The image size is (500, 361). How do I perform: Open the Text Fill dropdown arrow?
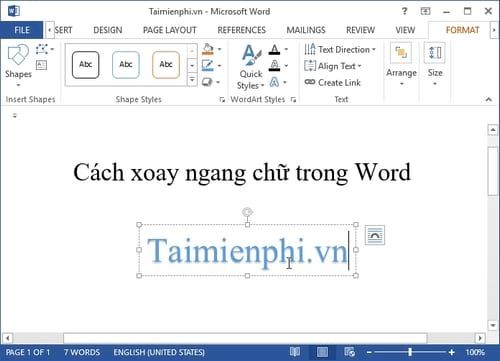[x=286, y=50]
